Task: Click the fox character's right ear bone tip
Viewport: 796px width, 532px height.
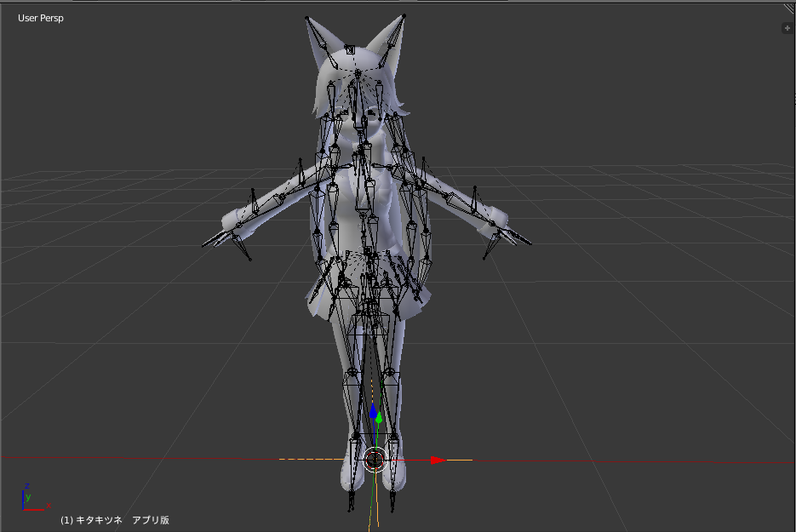Action: point(404,16)
